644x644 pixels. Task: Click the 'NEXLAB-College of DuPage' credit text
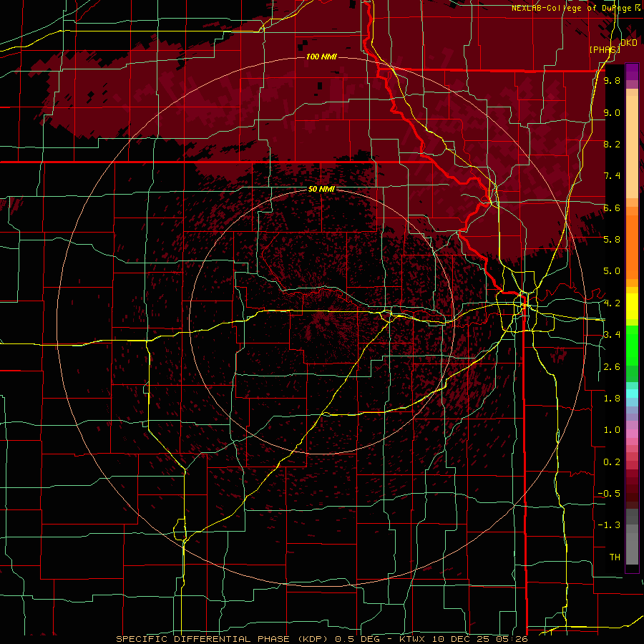pyautogui.click(x=572, y=8)
